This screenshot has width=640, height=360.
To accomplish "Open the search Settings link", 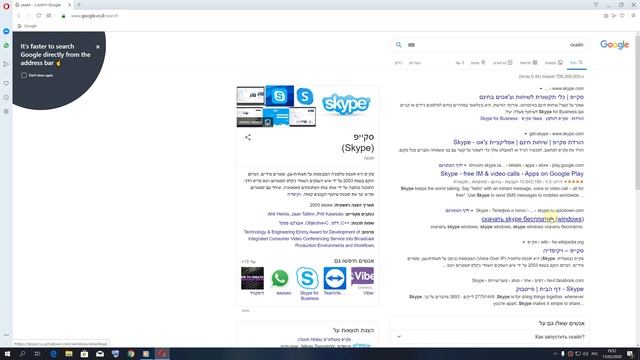I will pos(415,63).
